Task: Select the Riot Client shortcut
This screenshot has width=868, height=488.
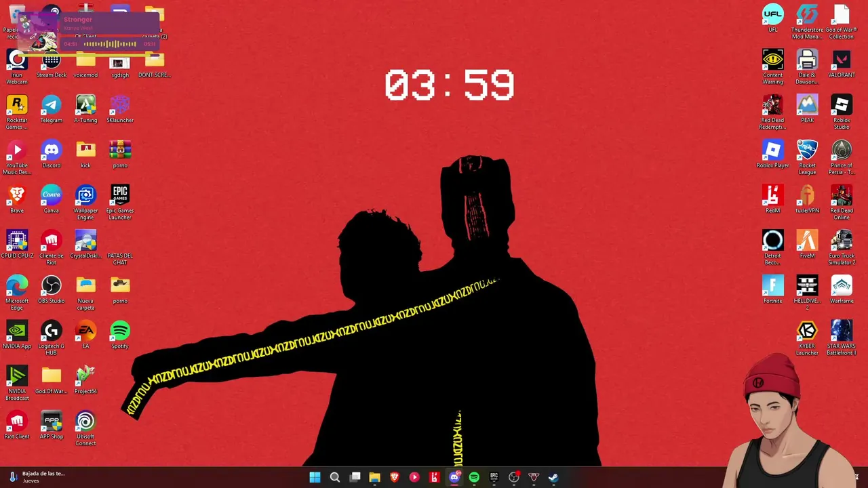Action: tap(17, 426)
